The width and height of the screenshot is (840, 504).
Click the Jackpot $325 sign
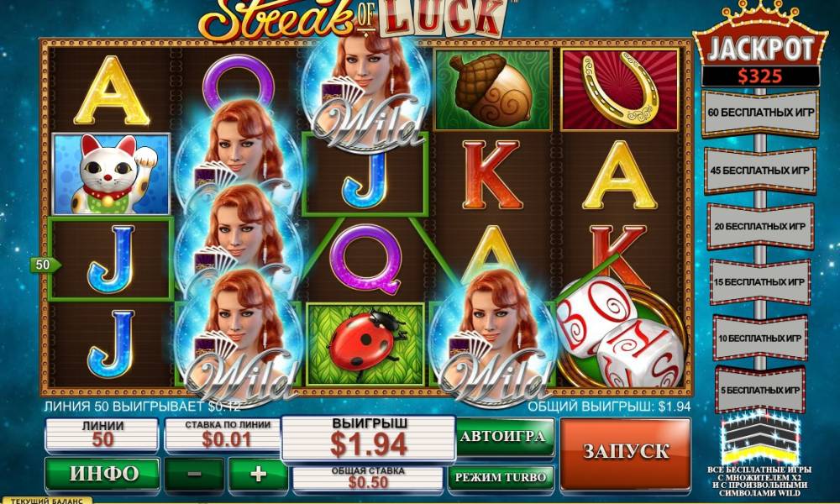(x=760, y=57)
